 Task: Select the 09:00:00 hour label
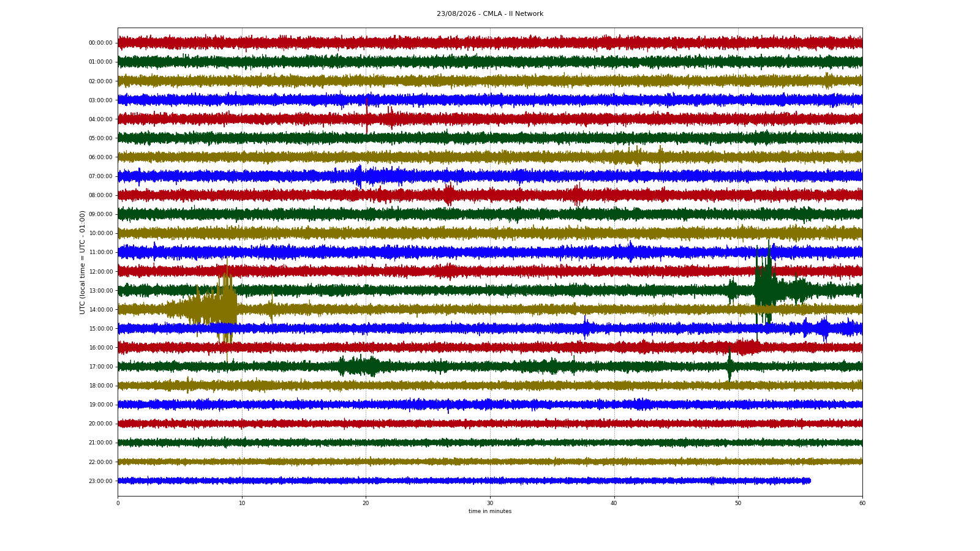click(100, 214)
